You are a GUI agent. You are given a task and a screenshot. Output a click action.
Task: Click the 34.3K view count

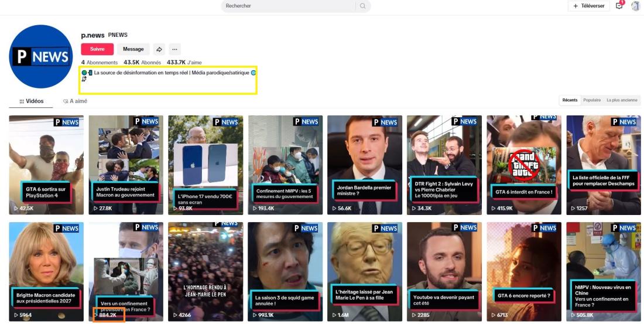pos(422,208)
